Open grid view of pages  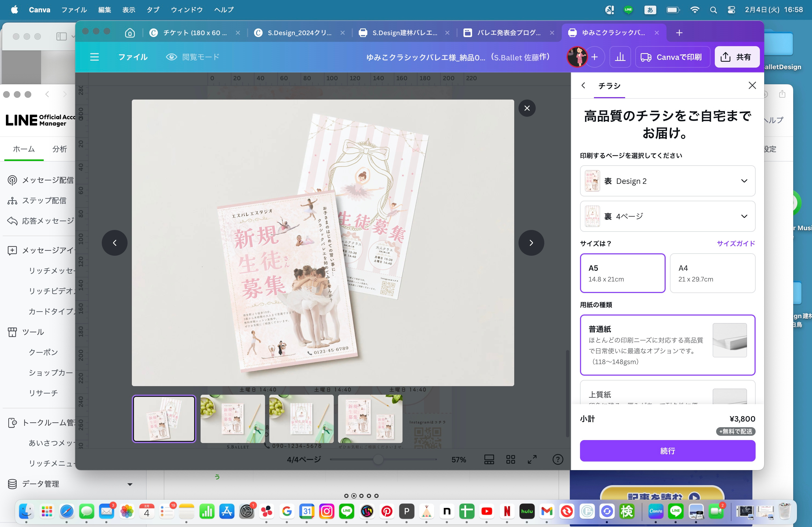(x=510, y=459)
